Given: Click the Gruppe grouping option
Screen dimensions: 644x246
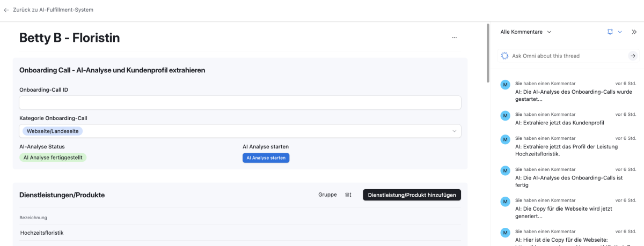Looking at the screenshot, I should [x=327, y=195].
